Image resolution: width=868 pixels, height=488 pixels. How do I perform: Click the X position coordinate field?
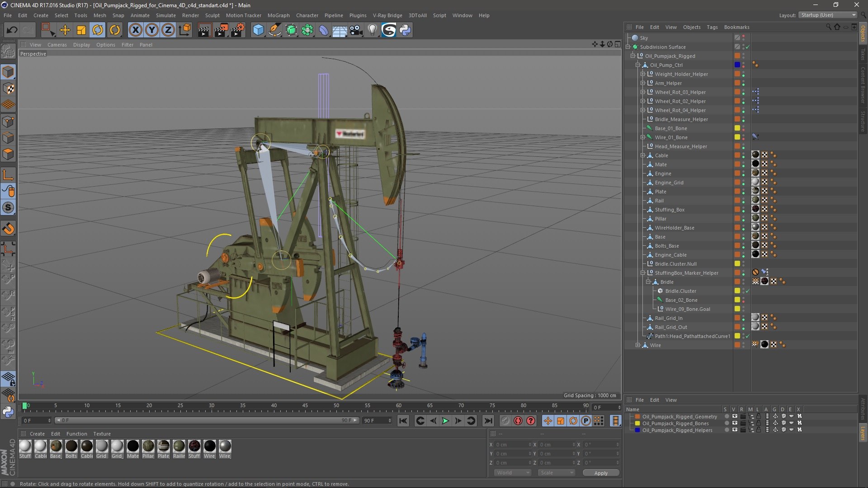(x=514, y=445)
